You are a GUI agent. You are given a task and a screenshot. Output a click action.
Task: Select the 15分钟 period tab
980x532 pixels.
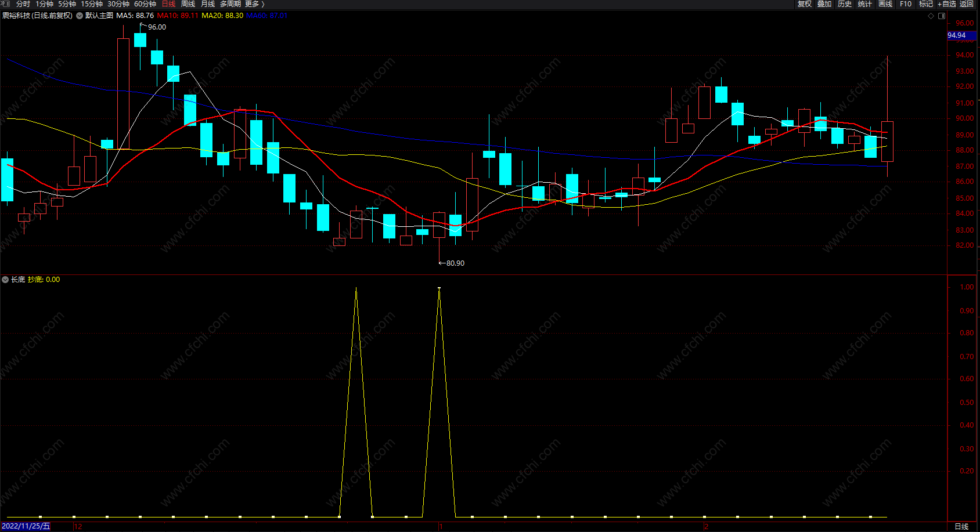[92, 4]
